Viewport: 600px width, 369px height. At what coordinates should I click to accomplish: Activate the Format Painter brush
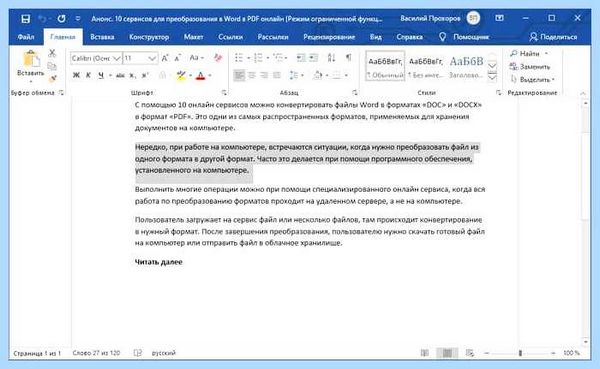pyautogui.click(x=52, y=78)
